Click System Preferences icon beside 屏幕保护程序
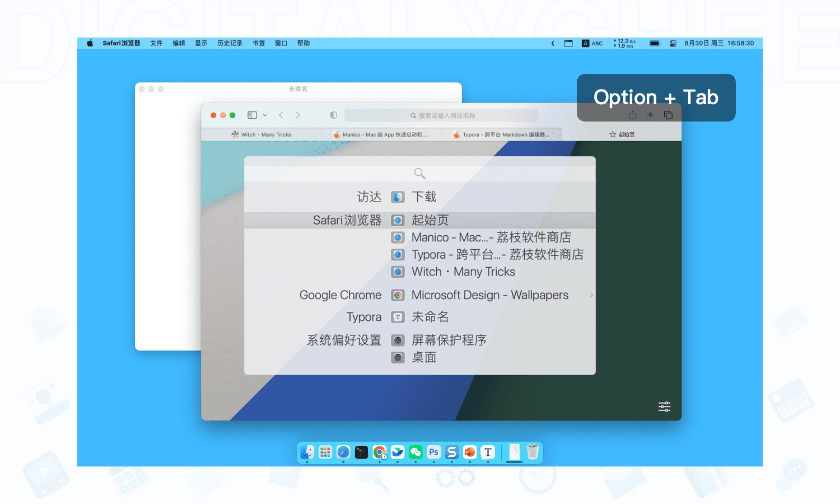 [x=398, y=340]
